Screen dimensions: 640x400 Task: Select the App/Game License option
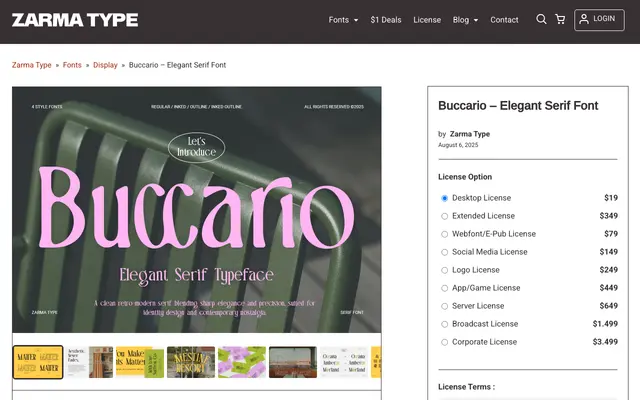pos(444,288)
